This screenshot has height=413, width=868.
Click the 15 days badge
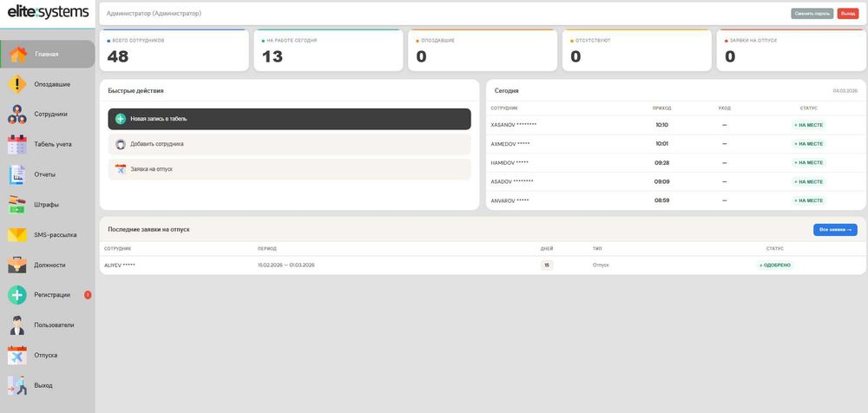[546, 265]
